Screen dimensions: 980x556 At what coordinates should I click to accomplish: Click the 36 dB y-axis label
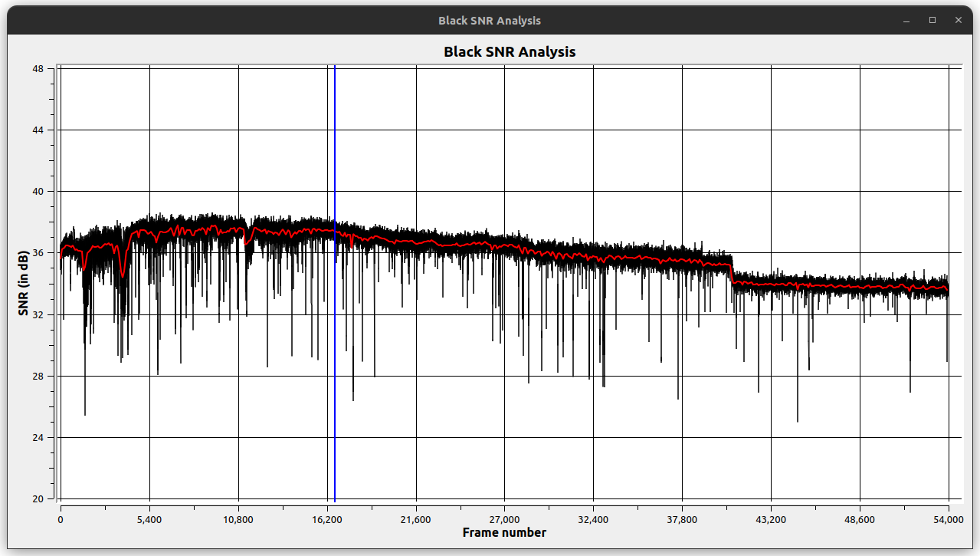click(38, 253)
